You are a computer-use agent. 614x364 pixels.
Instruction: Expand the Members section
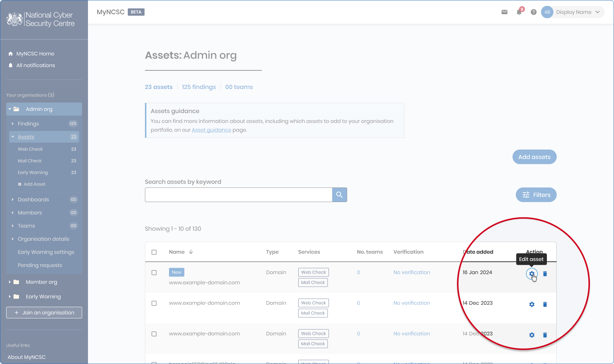click(12, 213)
